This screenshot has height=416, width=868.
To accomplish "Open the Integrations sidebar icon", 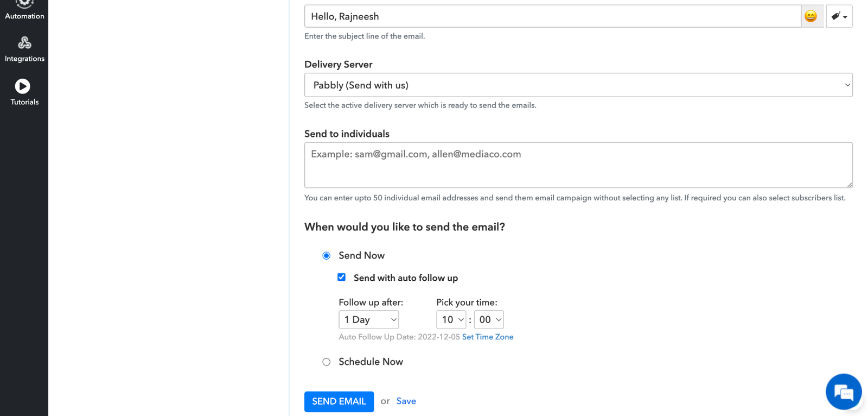I will coord(24,42).
